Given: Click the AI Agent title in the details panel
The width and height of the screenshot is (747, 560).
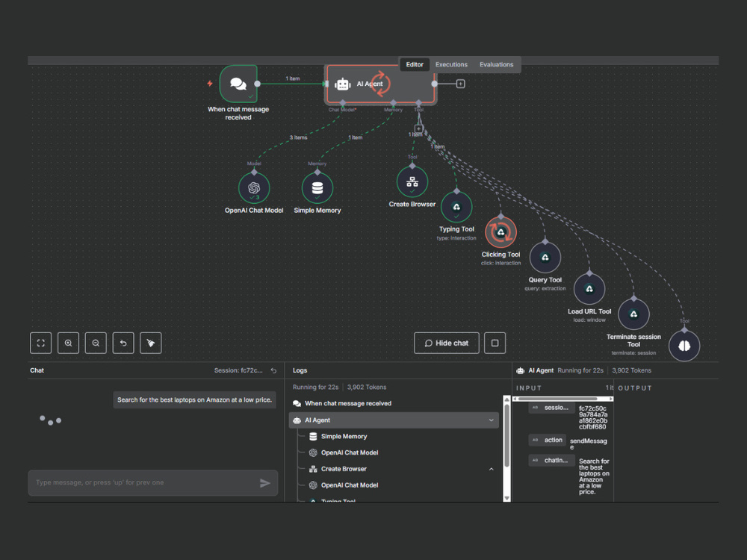Looking at the screenshot, I should point(541,370).
